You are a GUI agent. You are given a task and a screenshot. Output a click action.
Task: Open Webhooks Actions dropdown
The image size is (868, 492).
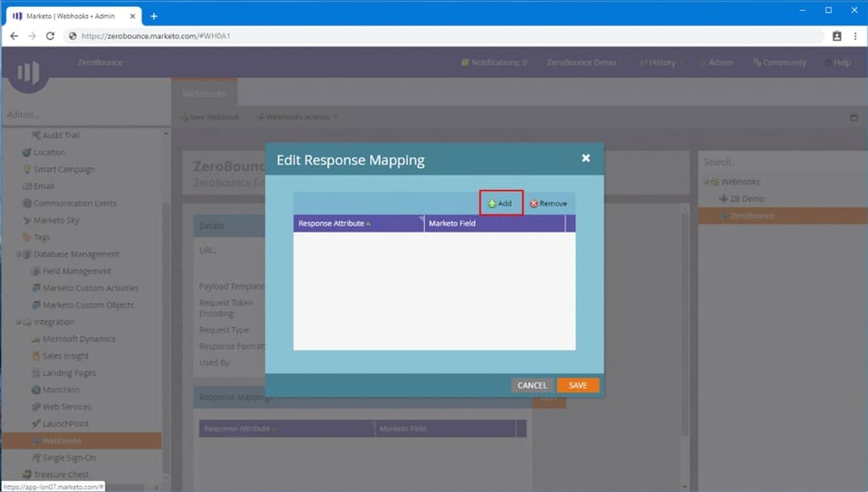pyautogui.click(x=297, y=117)
